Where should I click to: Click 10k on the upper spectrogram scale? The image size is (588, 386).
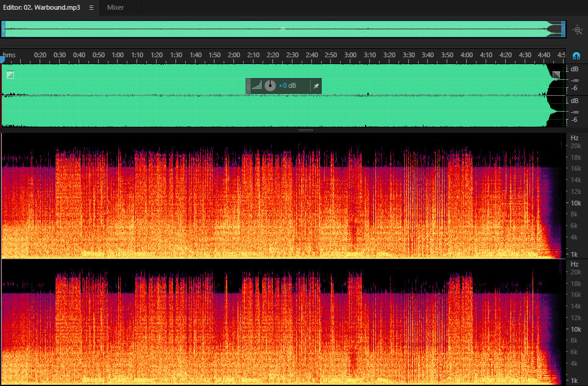(576, 203)
